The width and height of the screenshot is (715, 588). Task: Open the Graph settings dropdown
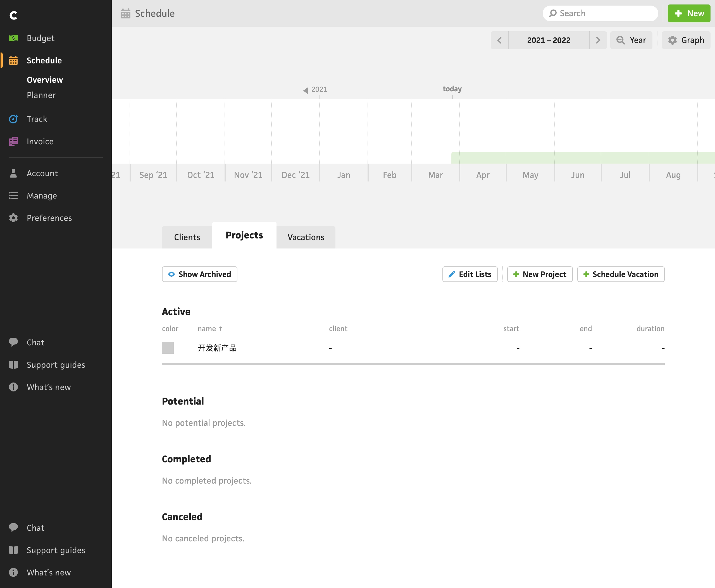click(x=686, y=40)
